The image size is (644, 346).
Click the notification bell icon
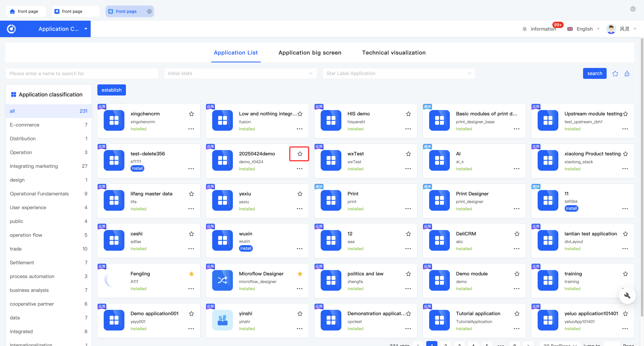click(525, 29)
